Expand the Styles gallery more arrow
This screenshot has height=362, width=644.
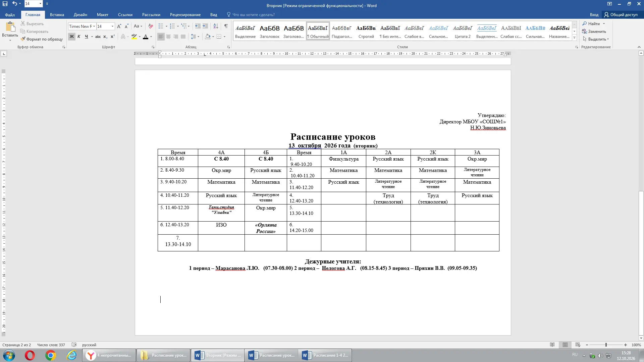(x=574, y=38)
